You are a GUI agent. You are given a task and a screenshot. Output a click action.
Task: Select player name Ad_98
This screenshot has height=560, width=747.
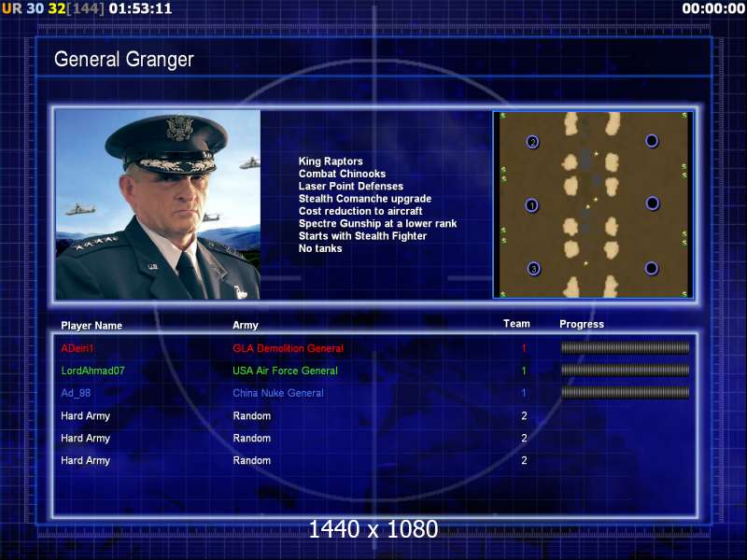(x=76, y=393)
